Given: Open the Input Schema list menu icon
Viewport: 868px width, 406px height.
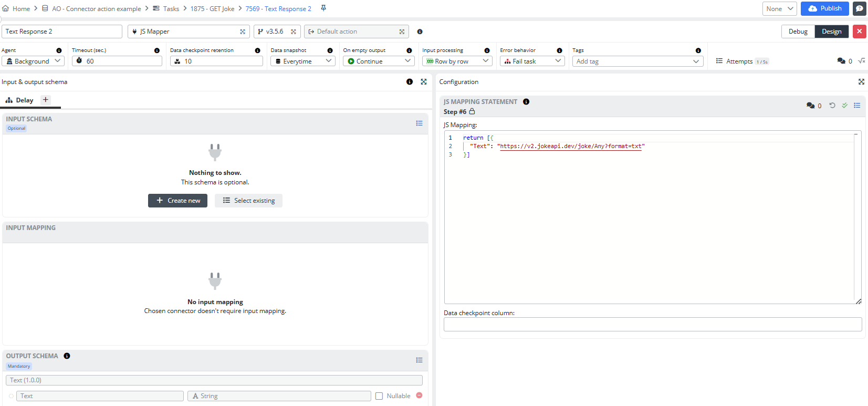Looking at the screenshot, I should [419, 123].
